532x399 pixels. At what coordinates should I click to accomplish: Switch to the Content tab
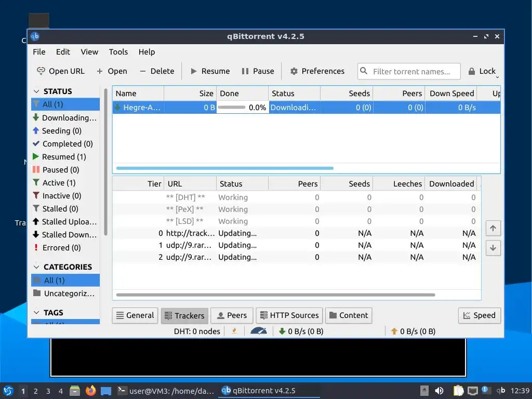(x=349, y=315)
